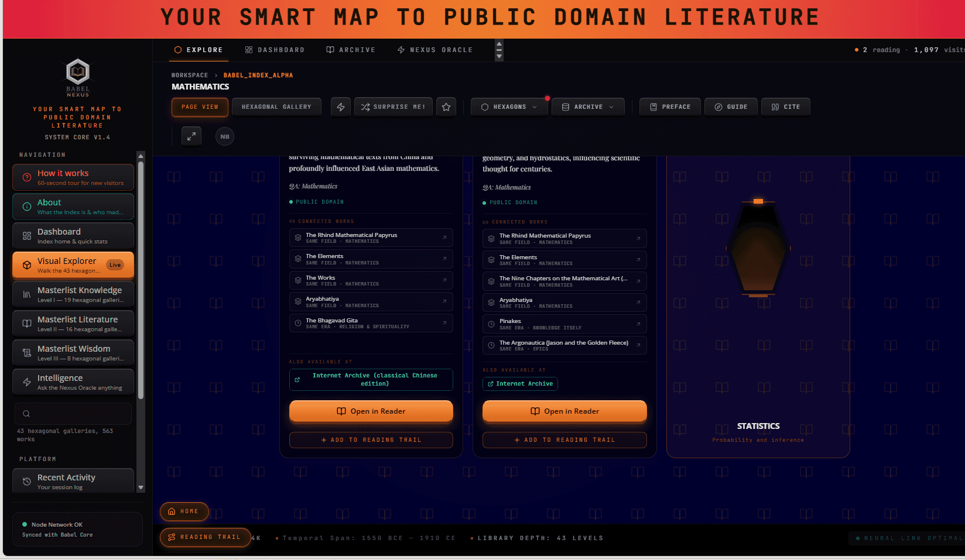
Task: Expand the Hexagons dropdown
Action: coord(509,107)
